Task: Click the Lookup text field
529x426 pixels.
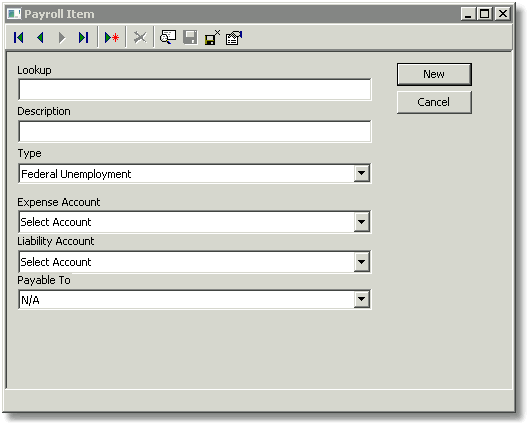Action: (195, 89)
